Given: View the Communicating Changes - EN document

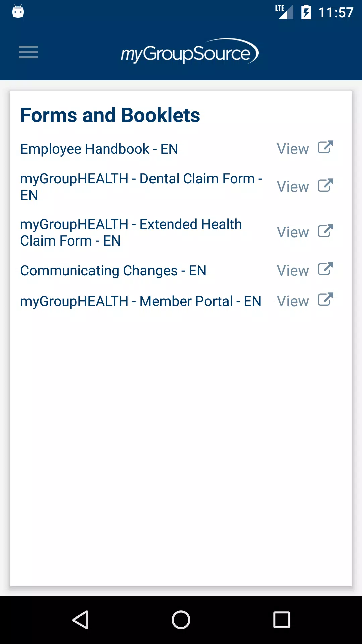Looking at the screenshot, I should pos(293,270).
